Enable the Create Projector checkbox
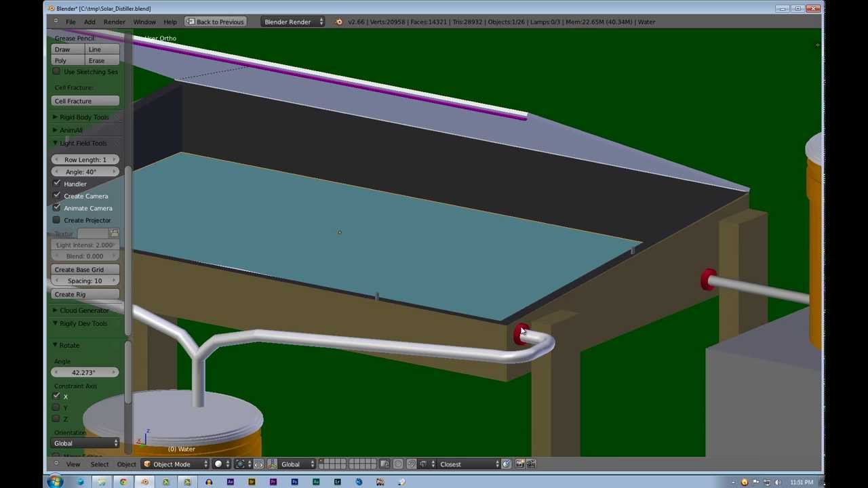Screen dimensions: 868x488 click(57, 220)
